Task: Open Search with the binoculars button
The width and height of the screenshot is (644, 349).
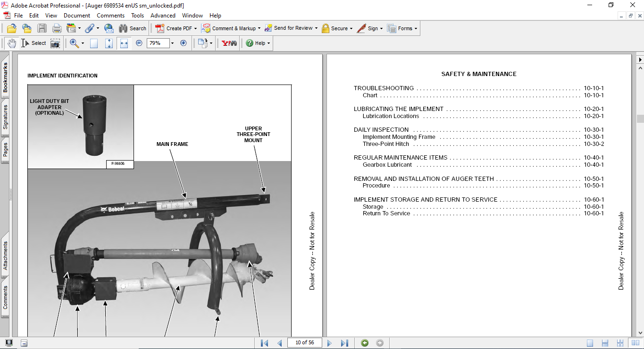Action: (133, 28)
